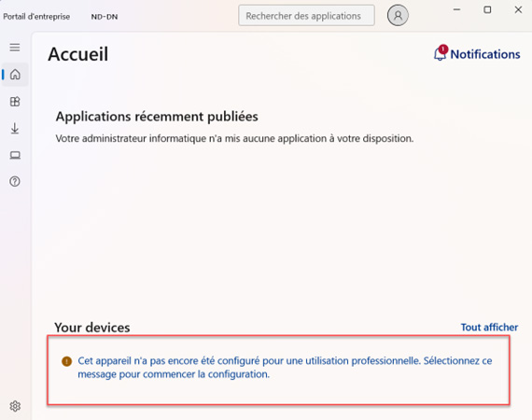The height and width of the screenshot is (420, 532).
Task: Open the Downloads arrow icon in sidebar
Action: pyautogui.click(x=15, y=128)
